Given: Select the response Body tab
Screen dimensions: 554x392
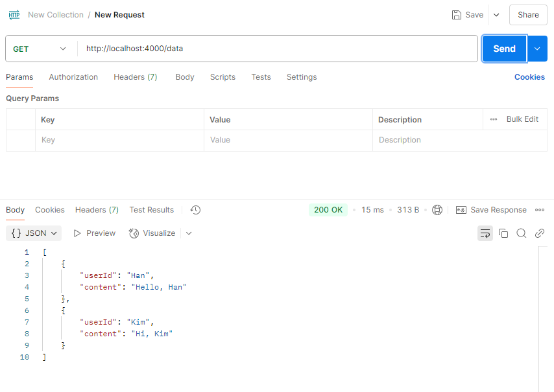Looking at the screenshot, I should click(x=15, y=210).
